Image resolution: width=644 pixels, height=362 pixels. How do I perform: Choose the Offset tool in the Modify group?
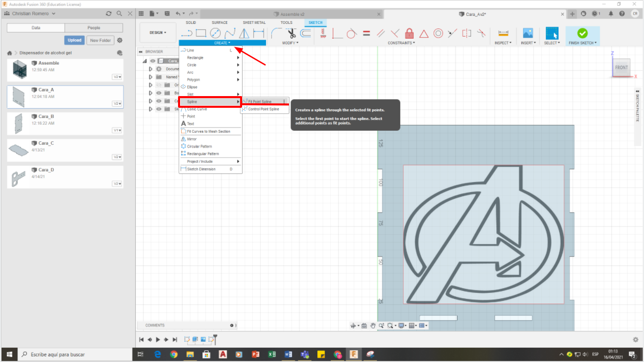coord(305,34)
